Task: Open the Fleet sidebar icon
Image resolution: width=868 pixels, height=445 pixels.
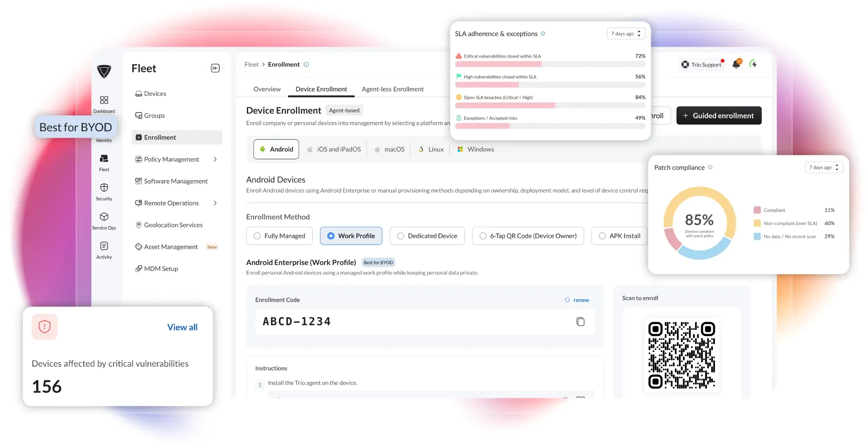Action: click(104, 158)
